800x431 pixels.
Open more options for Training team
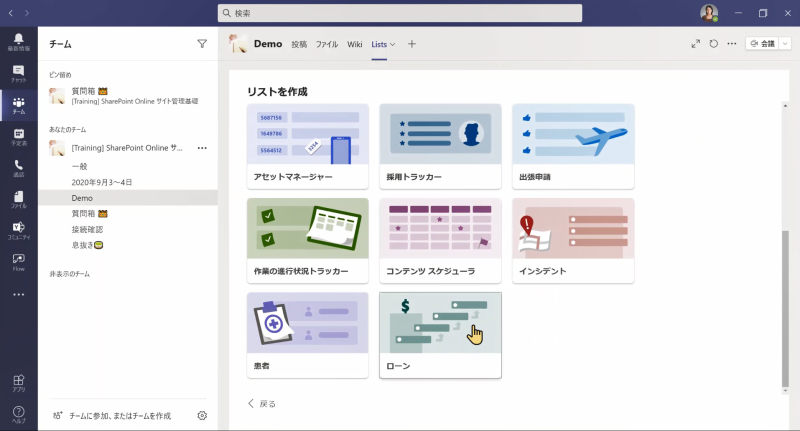click(202, 148)
